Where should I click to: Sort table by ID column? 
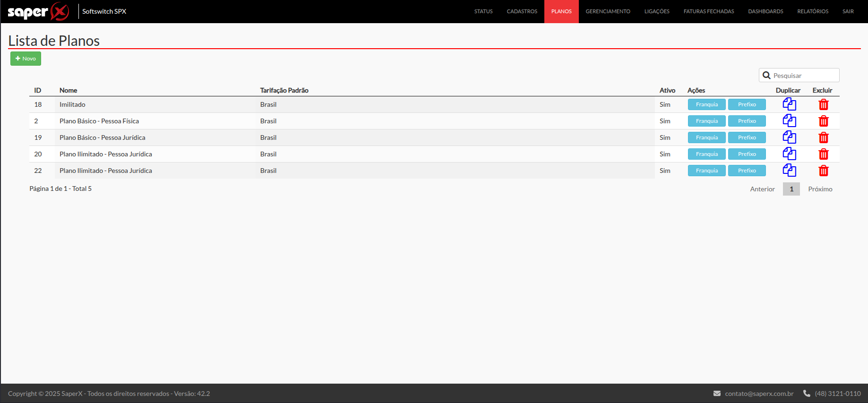37,90
